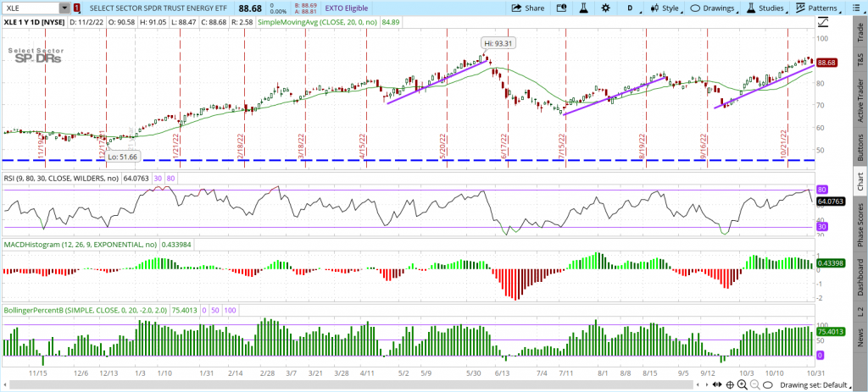Viewport: 868px width, 392px height.
Task: Click the XLE symbol input field
Action: tap(31, 8)
